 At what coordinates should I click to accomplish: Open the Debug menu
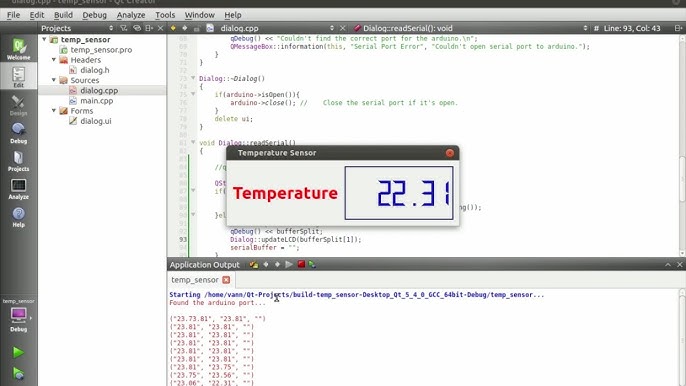pos(94,15)
